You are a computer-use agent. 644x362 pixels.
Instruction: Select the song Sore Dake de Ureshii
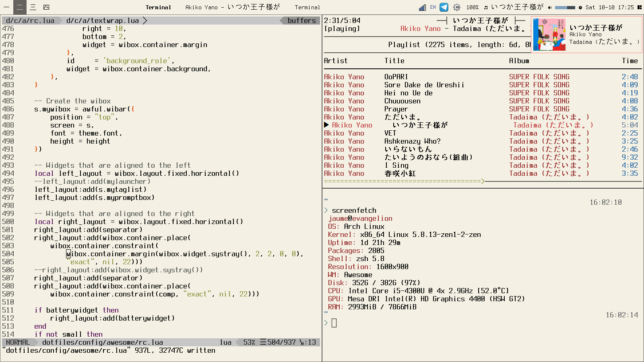pyautogui.click(x=424, y=85)
